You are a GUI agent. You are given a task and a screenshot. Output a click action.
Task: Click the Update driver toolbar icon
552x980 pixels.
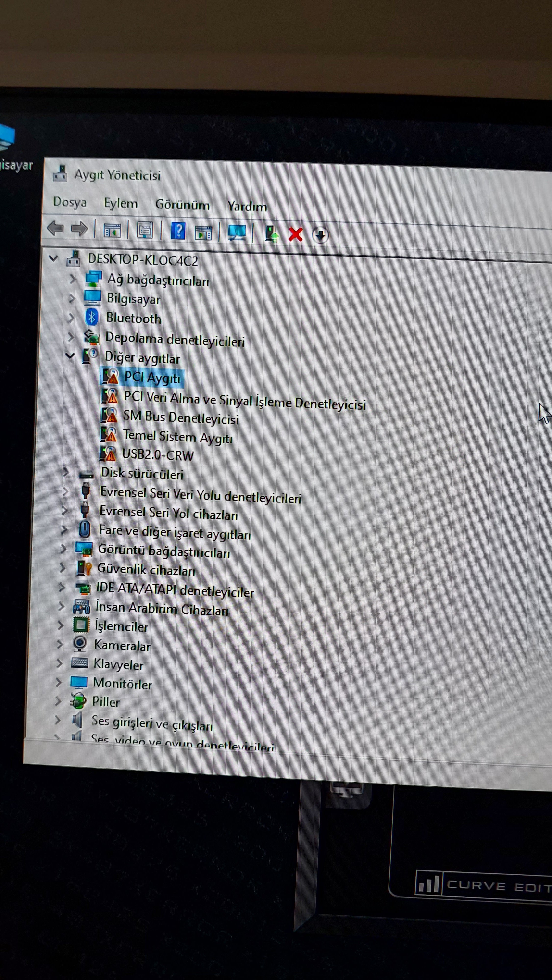[271, 233]
